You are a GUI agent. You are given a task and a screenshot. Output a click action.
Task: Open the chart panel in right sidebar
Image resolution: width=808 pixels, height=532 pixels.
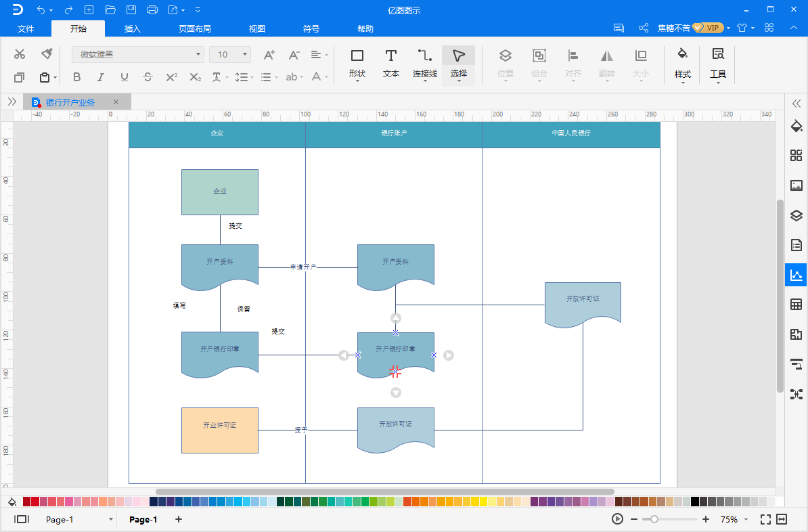pyautogui.click(x=796, y=275)
